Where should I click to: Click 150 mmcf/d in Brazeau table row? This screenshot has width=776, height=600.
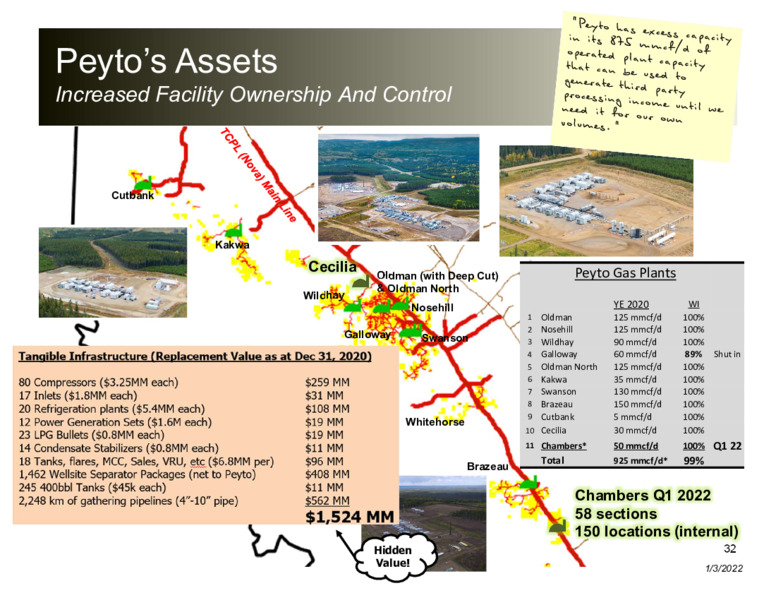point(637,404)
